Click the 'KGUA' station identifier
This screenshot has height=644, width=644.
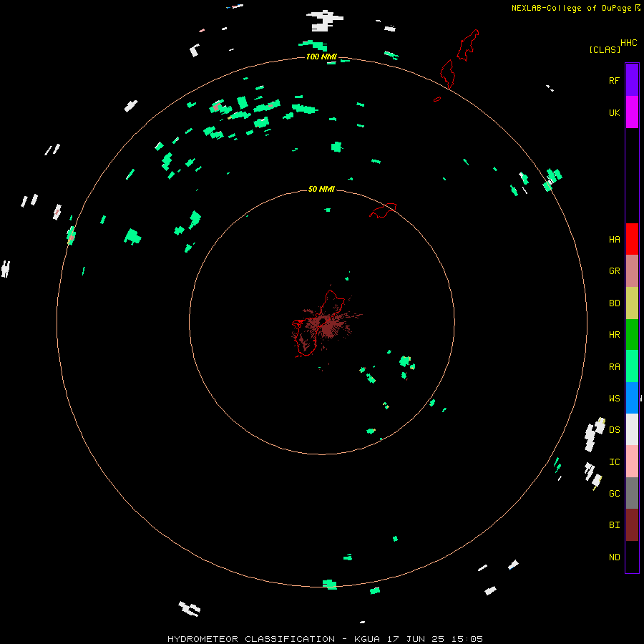pyautogui.click(x=367, y=639)
